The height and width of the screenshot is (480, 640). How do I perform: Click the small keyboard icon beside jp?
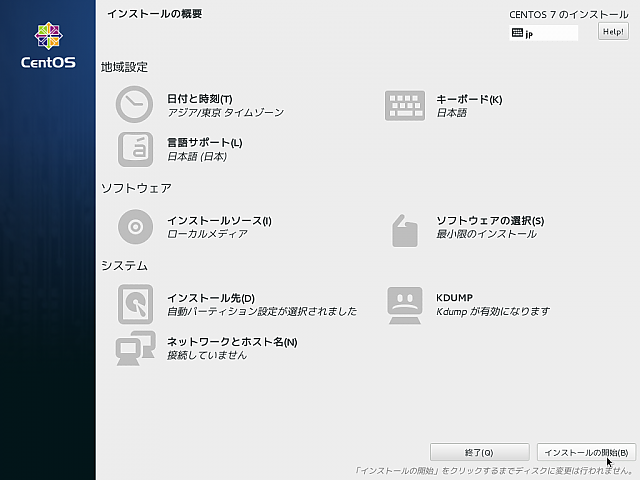pyautogui.click(x=517, y=33)
